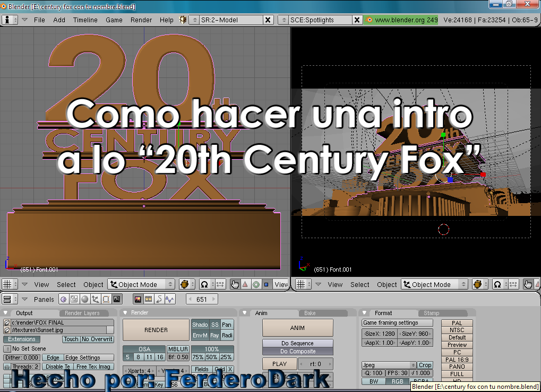The height and width of the screenshot is (392, 541).
Task: Apply the PAL 16:9 preset
Action: click(457, 360)
